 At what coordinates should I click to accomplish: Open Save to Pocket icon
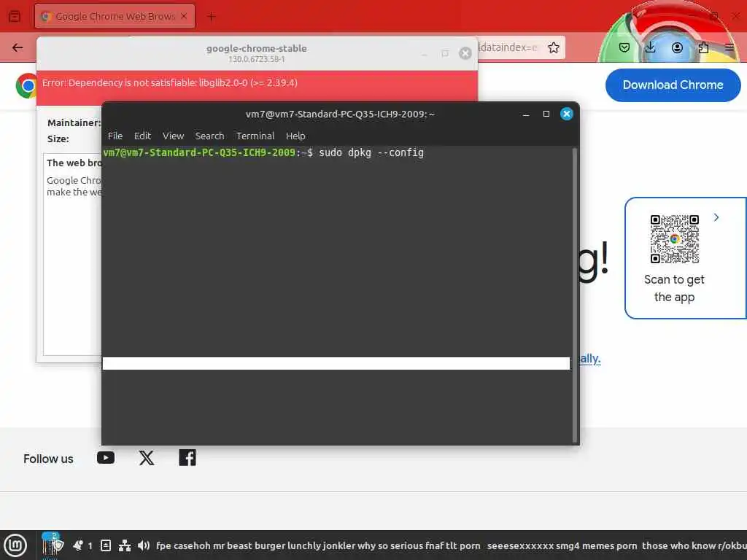(624, 47)
